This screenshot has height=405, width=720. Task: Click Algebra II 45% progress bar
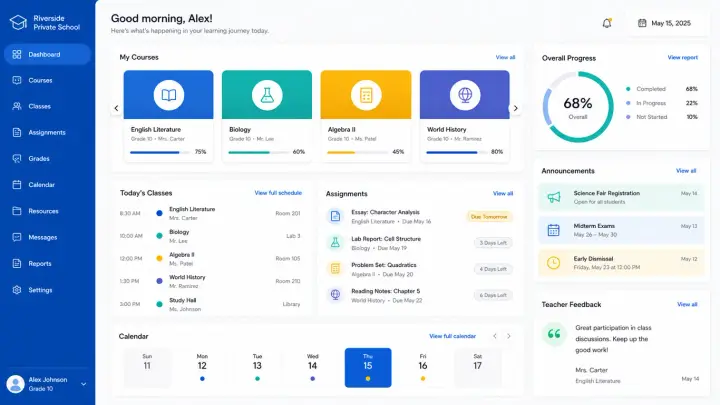point(358,152)
